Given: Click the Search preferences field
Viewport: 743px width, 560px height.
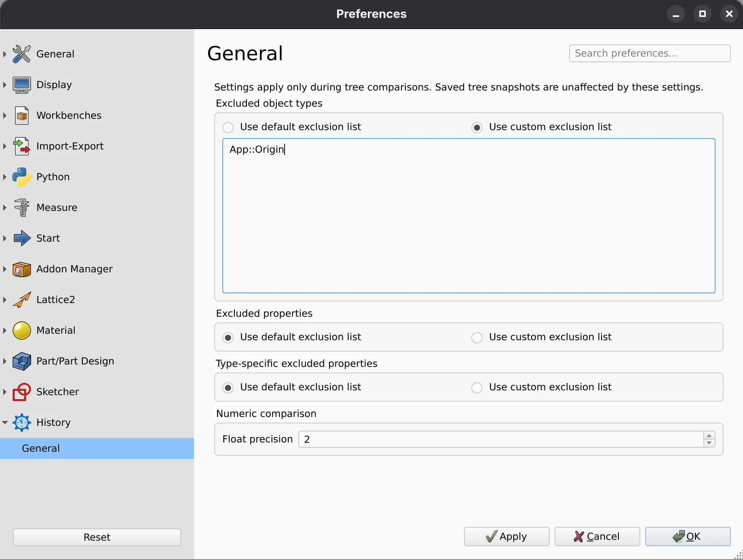Looking at the screenshot, I should coord(650,53).
